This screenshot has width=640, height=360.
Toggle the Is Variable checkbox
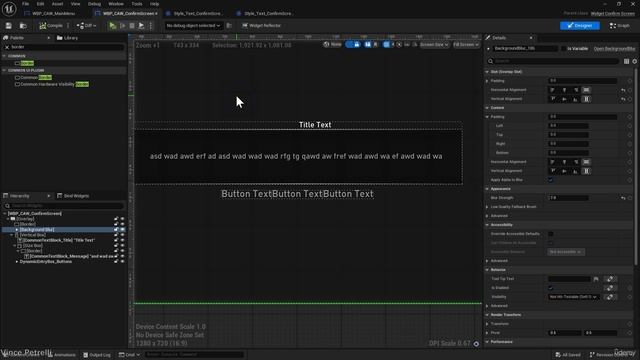coord(564,49)
